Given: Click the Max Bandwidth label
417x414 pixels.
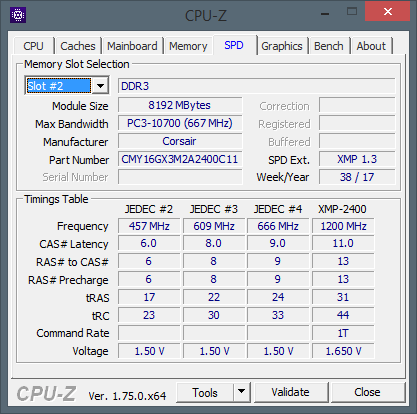Looking at the screenshot, I should [72, 124].
